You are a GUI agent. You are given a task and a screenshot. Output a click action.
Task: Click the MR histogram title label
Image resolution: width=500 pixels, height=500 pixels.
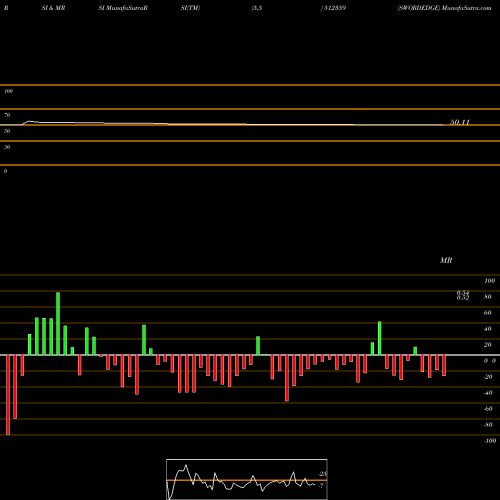pyautogui.click(x=446, y=260)
